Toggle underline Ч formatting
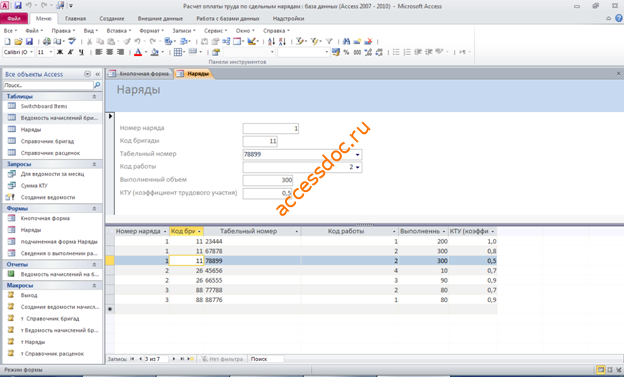The width and height of the screenshot is (624, 377). [81, 52]
